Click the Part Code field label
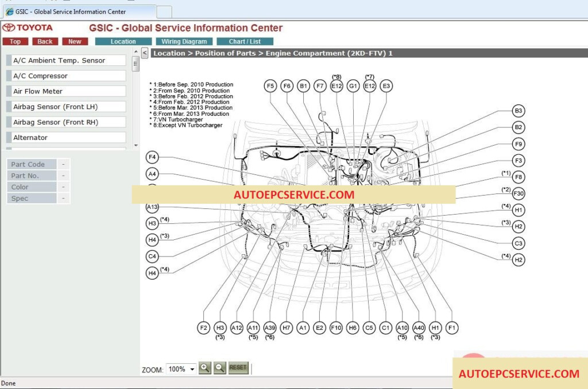This screenshot has width=588, height=389. click(32, 164)
